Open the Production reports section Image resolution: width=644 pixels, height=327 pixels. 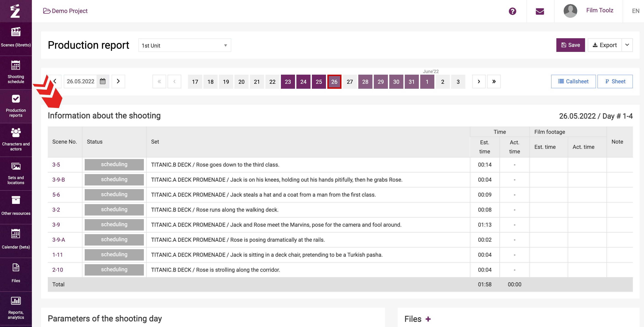[x=16, y=106]
